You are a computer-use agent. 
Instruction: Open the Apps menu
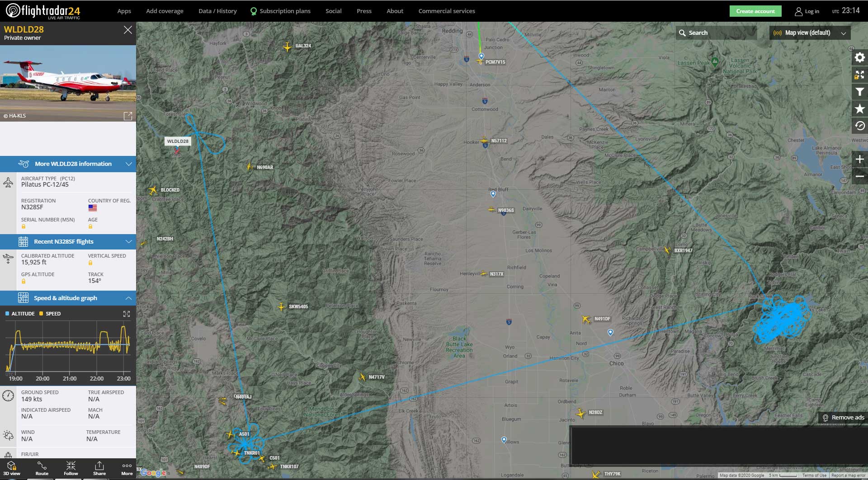pos(124,11)
